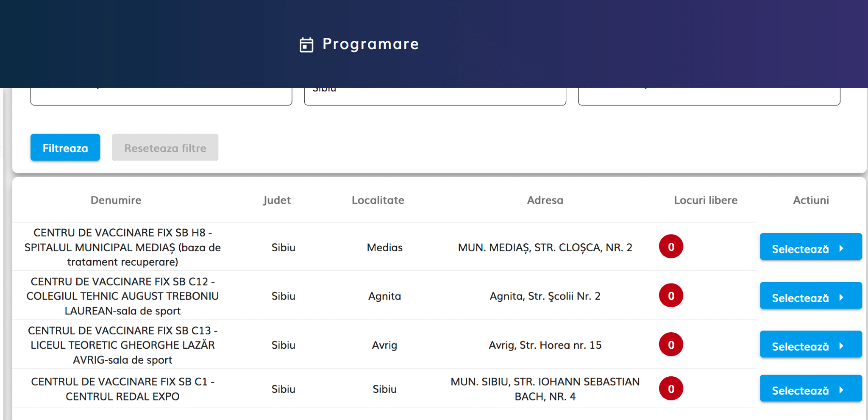Viewport: 868px width, 420px height.
Task: Click the Medias locality cell
Action: click(384, 248)
